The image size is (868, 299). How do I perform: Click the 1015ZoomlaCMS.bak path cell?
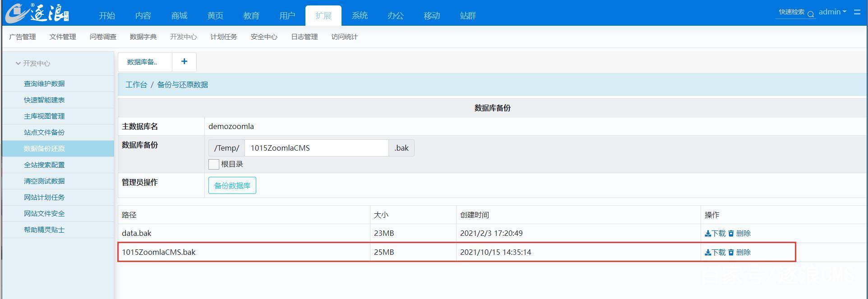[244, 253]
